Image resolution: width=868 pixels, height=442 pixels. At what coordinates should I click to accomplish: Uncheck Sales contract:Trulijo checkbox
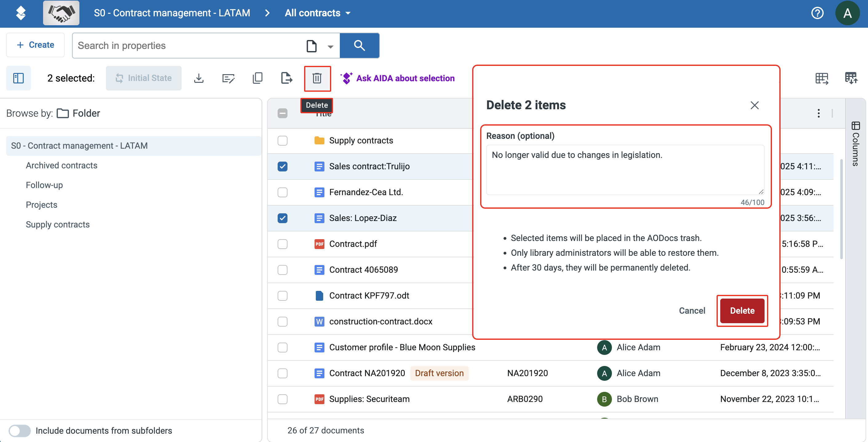(282, 167)
